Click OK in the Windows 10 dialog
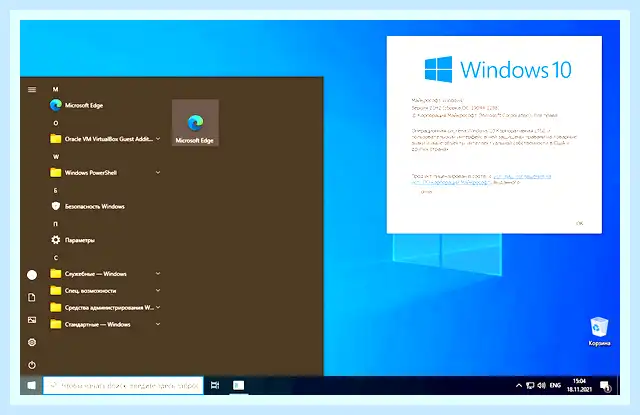Image resolution: width=640 pixels, height=415 pixels. [x=580, y=223]
